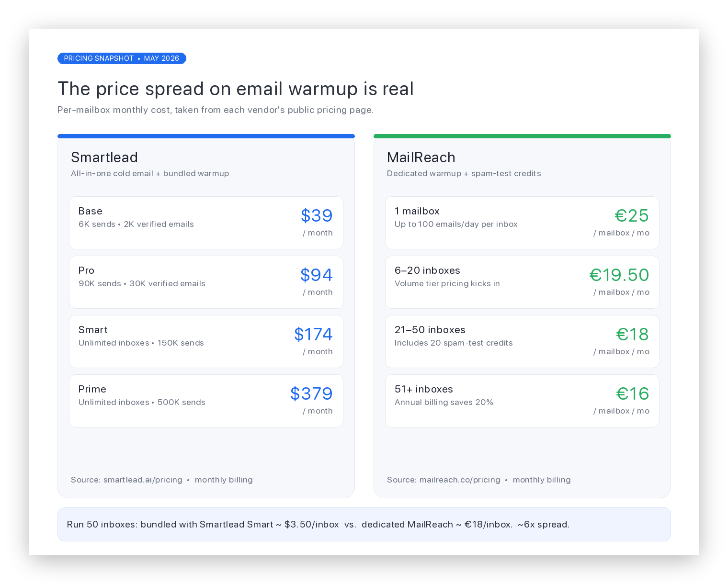728x584 pixels.
Task: Click "All-in-one cold email + bundled warmup" text
Action: [x=150, y=173]
